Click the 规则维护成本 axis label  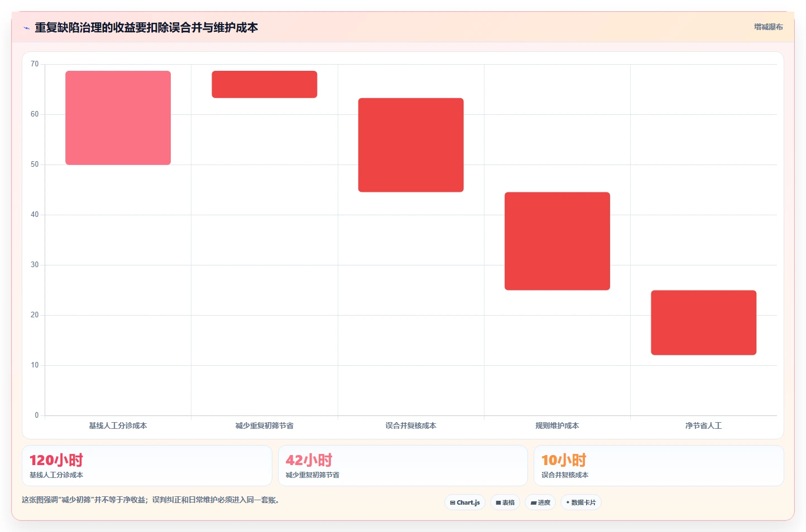click(557, 425)
